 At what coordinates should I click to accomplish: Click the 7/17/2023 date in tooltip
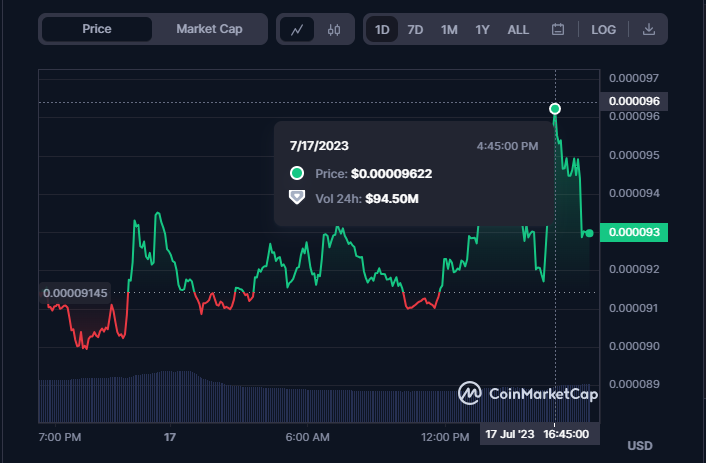click(x=319, y=146)
